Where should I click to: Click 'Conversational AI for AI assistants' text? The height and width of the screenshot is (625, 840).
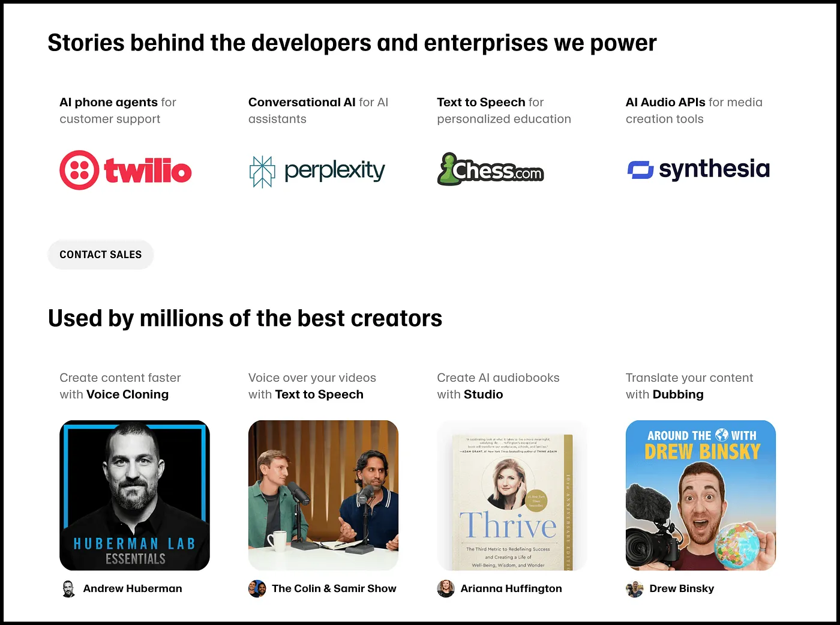click(x=318, y=110)
